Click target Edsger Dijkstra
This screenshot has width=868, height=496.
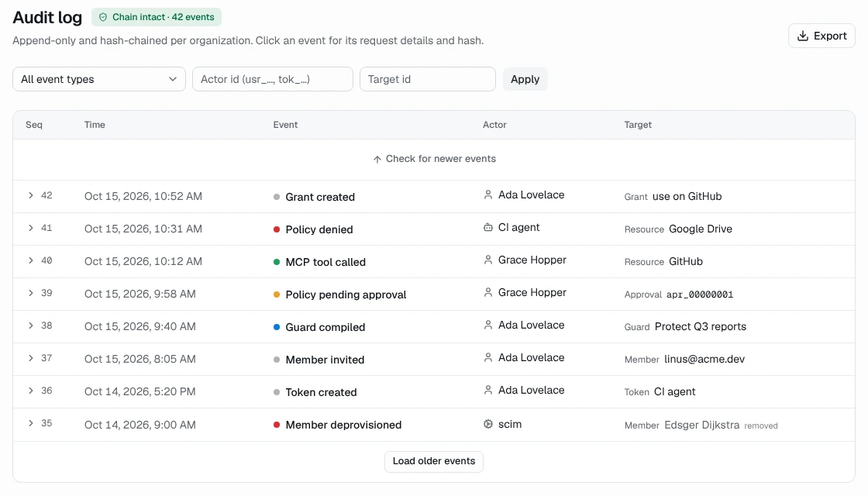pos(701,425)
